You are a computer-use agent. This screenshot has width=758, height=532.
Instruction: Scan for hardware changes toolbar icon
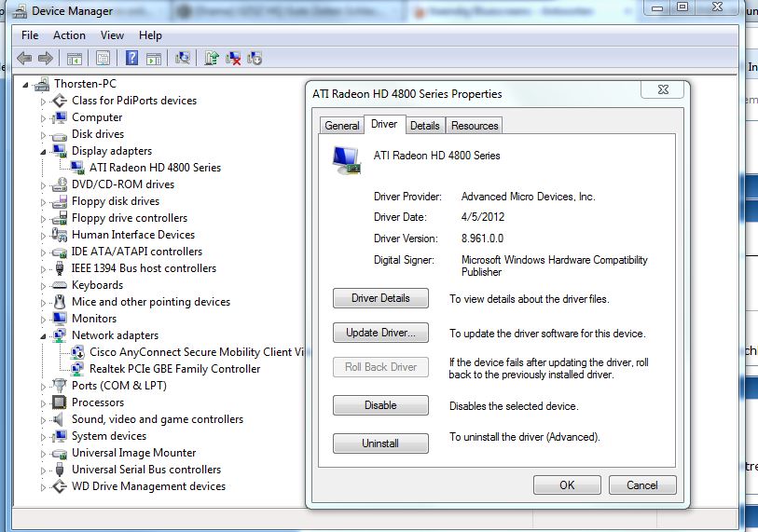[x=183, y=58]
